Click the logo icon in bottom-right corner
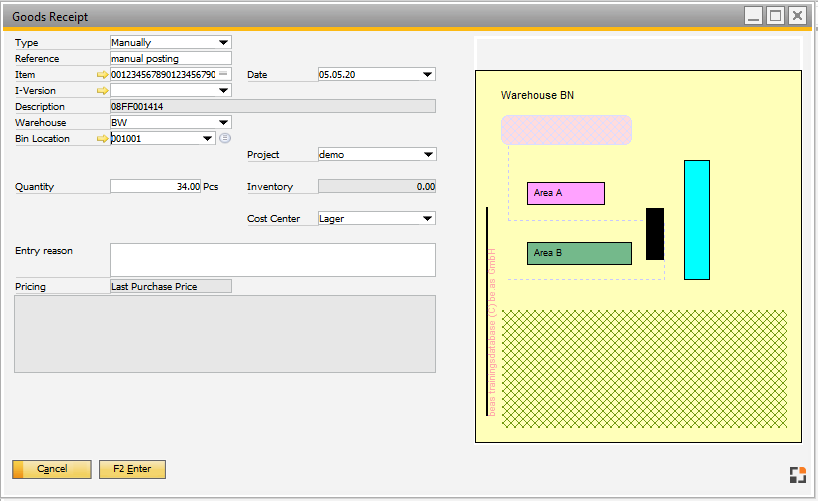This screenshot has height=501, width=818. (796, 475)
